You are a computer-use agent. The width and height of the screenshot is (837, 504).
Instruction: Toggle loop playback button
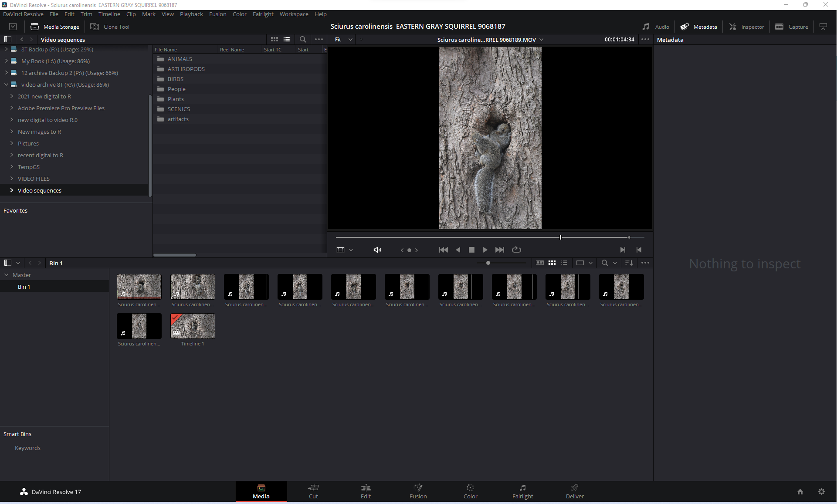pyautogui.click(x=517, y=250)
